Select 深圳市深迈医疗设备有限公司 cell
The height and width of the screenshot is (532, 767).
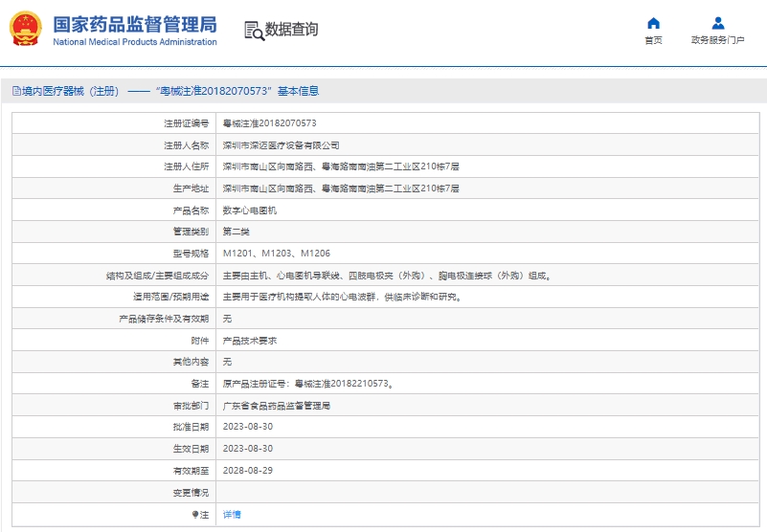(x=281, y=145)
